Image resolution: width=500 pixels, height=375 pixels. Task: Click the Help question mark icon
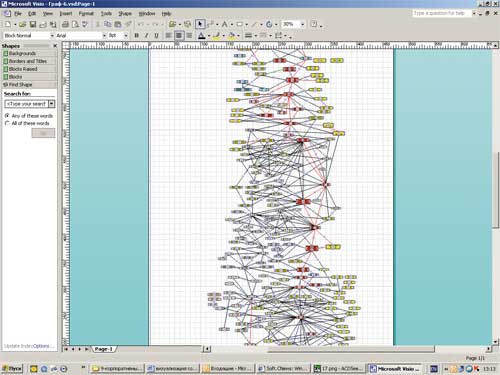314,24
